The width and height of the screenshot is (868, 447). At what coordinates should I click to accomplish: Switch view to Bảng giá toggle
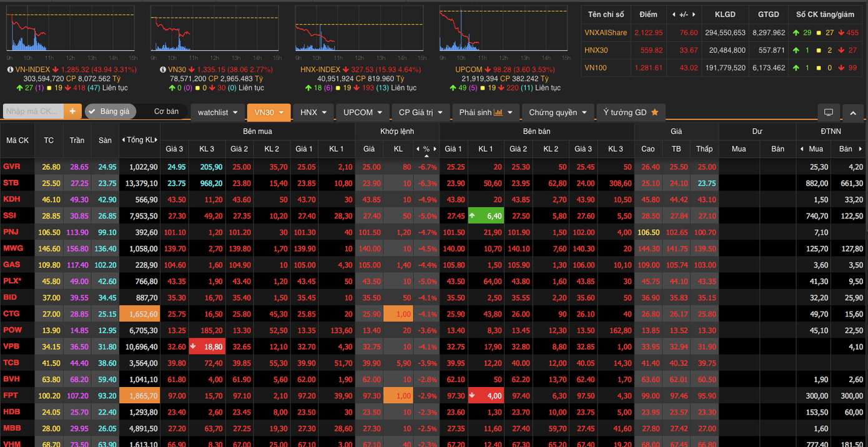[110, 111]
